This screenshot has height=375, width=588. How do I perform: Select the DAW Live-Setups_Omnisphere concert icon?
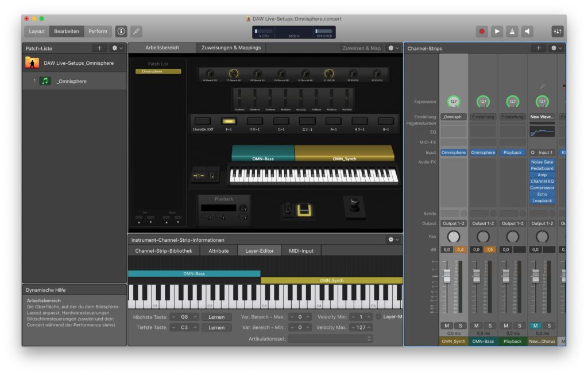point(32,63)
